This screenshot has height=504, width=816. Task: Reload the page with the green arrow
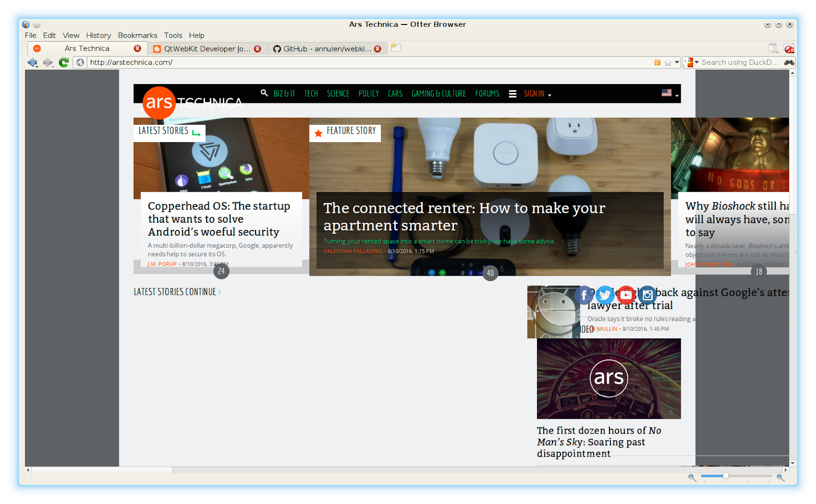point(64,62)
